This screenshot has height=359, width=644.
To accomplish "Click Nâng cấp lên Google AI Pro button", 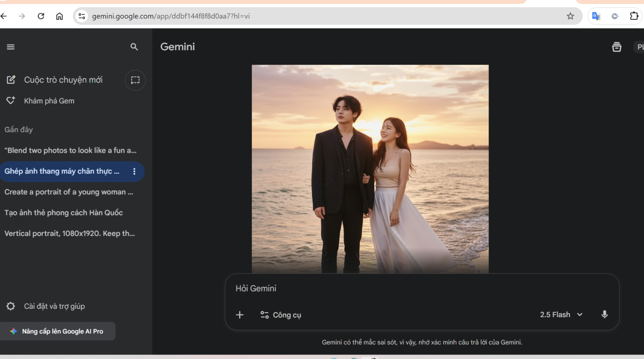I will [58, 331].
